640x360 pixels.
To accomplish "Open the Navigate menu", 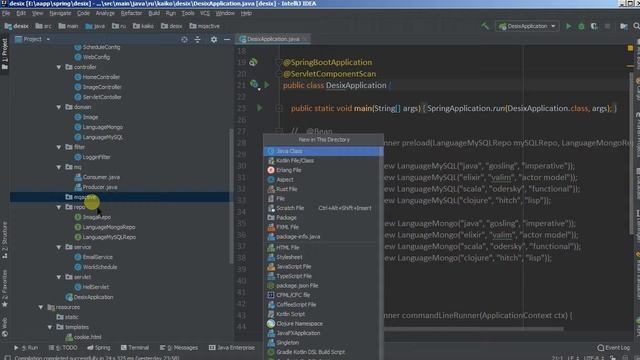I will tap(60, 13).
